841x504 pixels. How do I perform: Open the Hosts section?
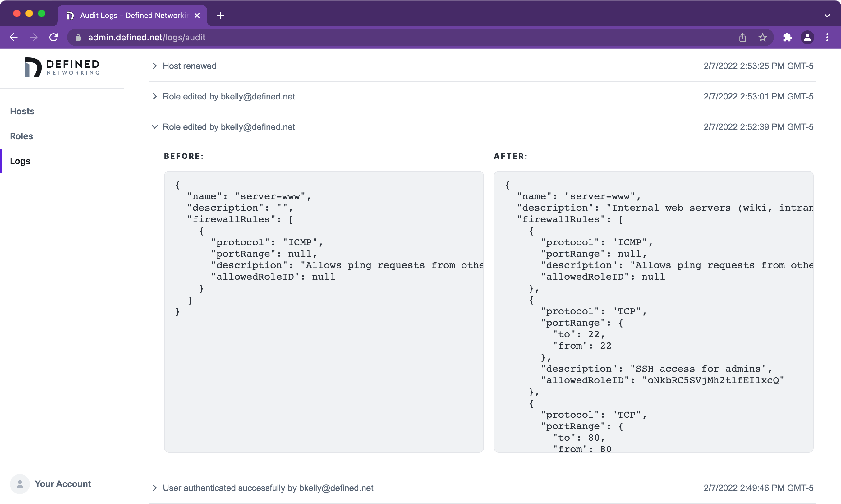coord(22,111)
